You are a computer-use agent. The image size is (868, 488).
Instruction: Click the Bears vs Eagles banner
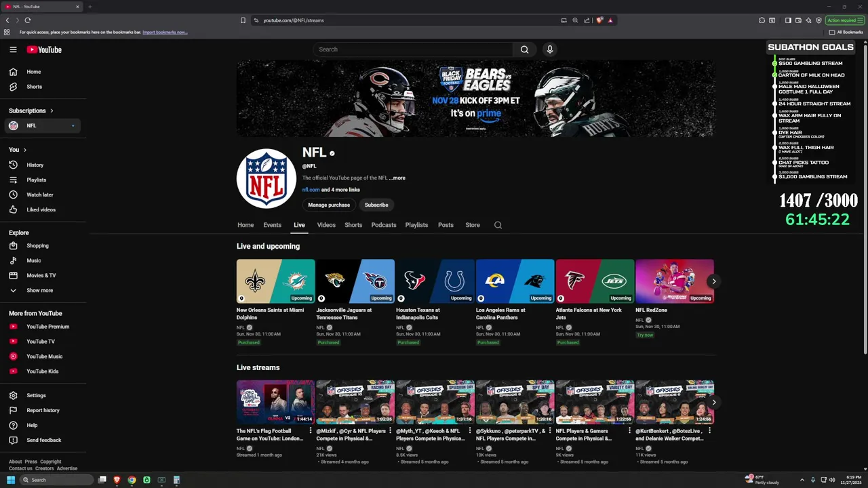coord(475,99)
